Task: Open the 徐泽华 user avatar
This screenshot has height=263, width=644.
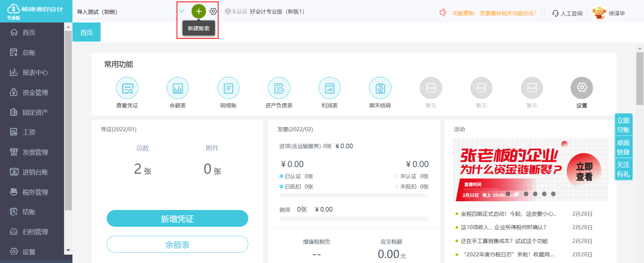Action: pyautogui.click(x=599, y=13)
